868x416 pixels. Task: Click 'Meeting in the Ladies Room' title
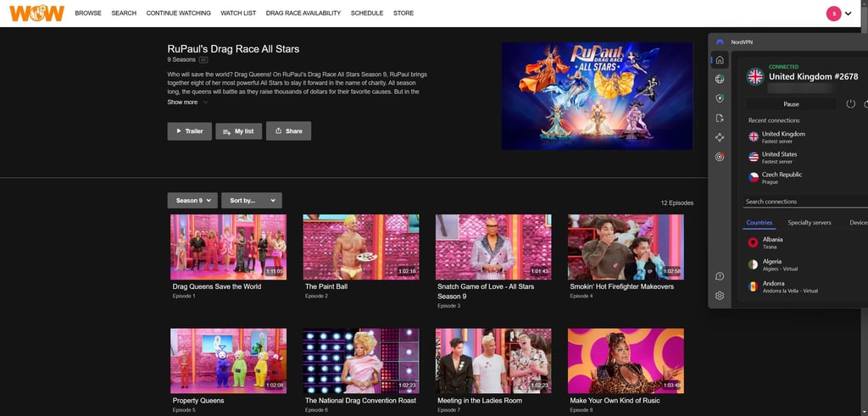pyautogui.click(x=480, y=401)
